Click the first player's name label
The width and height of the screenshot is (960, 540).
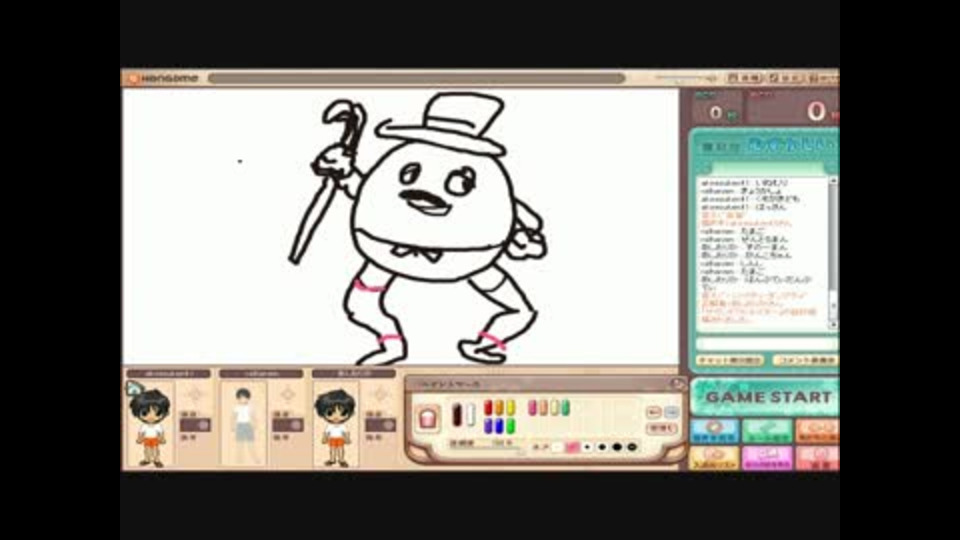(x=168, y=373)
